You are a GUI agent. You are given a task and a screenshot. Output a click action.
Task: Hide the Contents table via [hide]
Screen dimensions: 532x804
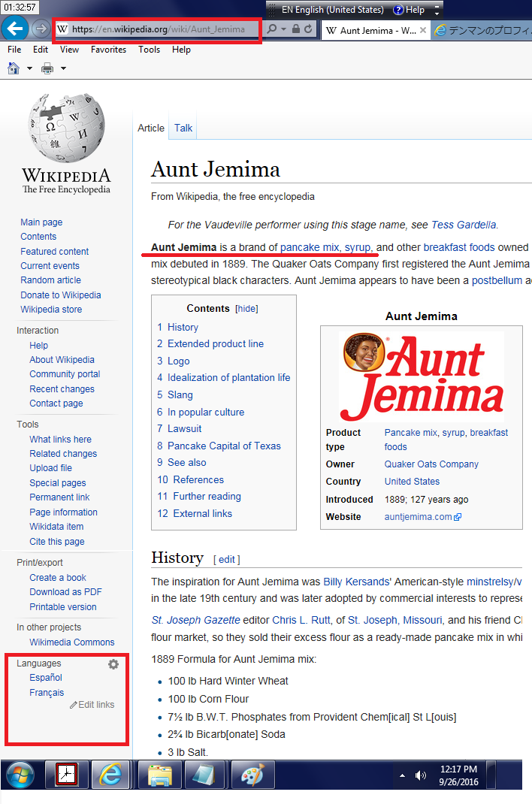coord(246,309)
